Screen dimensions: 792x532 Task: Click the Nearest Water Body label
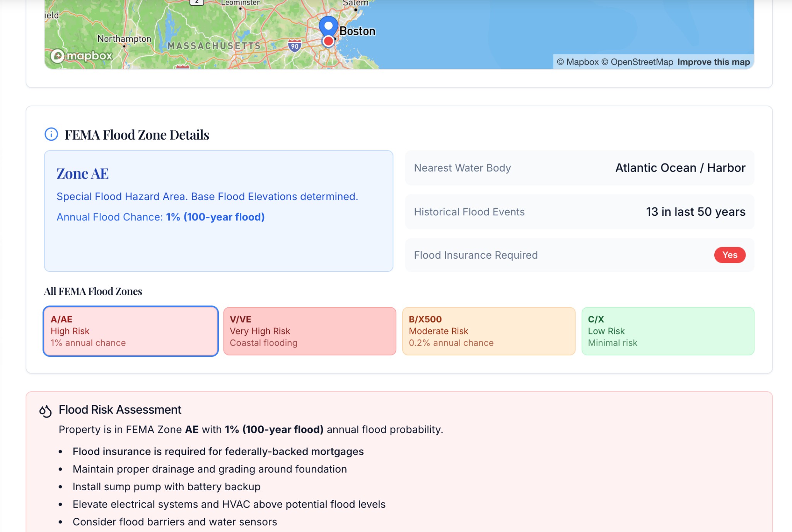click(463, 168)
